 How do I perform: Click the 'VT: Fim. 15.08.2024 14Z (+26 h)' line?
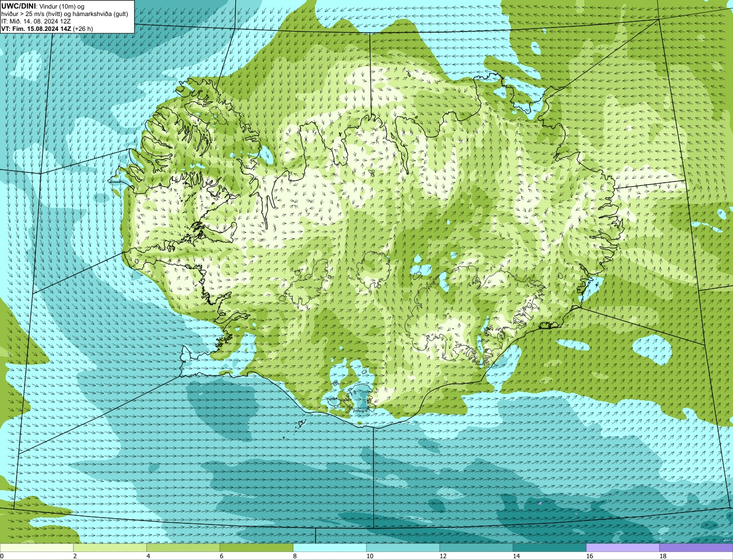click(47, 29)
